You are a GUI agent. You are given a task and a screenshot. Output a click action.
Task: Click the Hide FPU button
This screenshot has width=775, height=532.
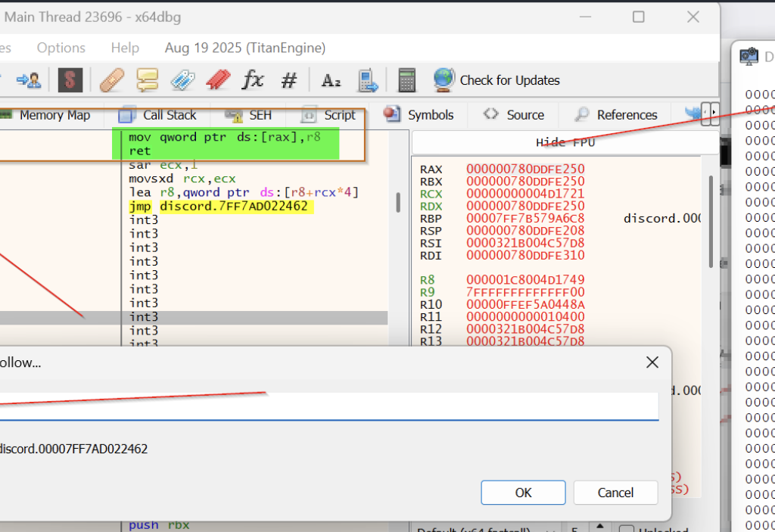point(565,142)
